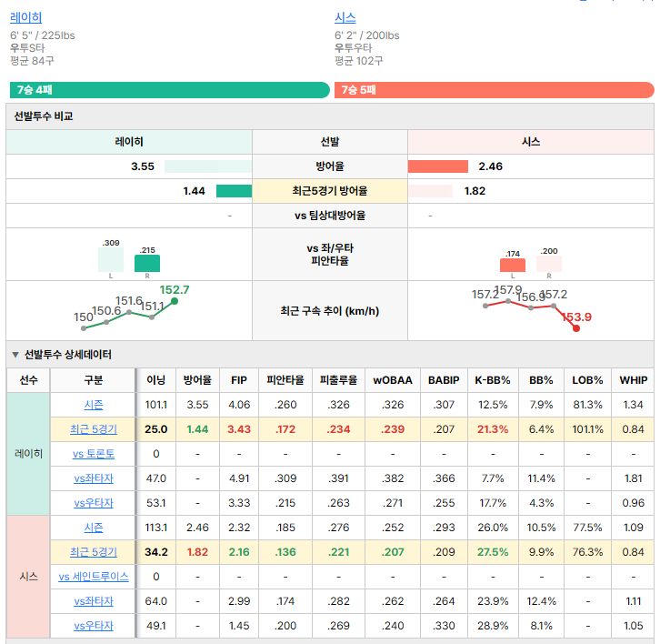This screenshot has height=644, width=660.
Task: Open 시스's vs좌타자 link
Action: pos(94,601)
